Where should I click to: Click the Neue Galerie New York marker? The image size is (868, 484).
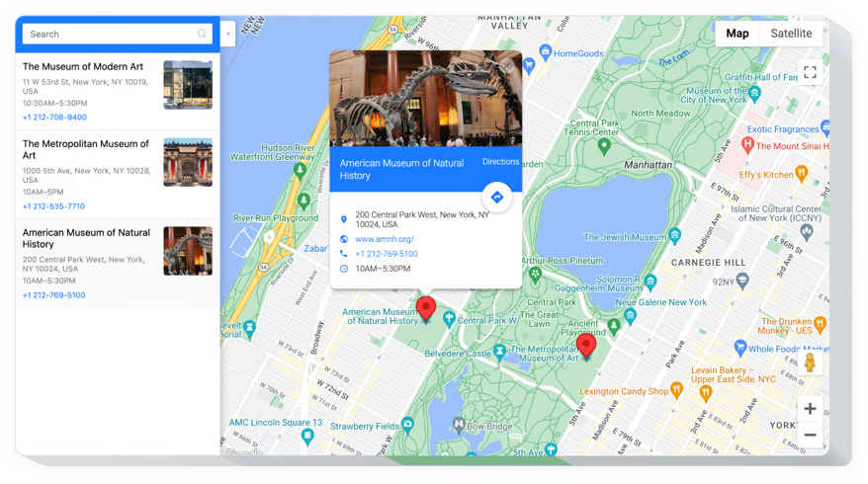(630, 316)
